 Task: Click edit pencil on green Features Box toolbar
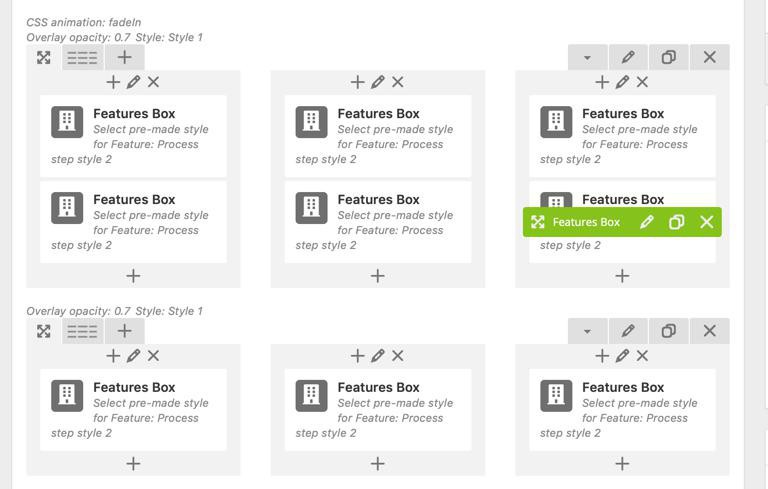coord(647,222)
